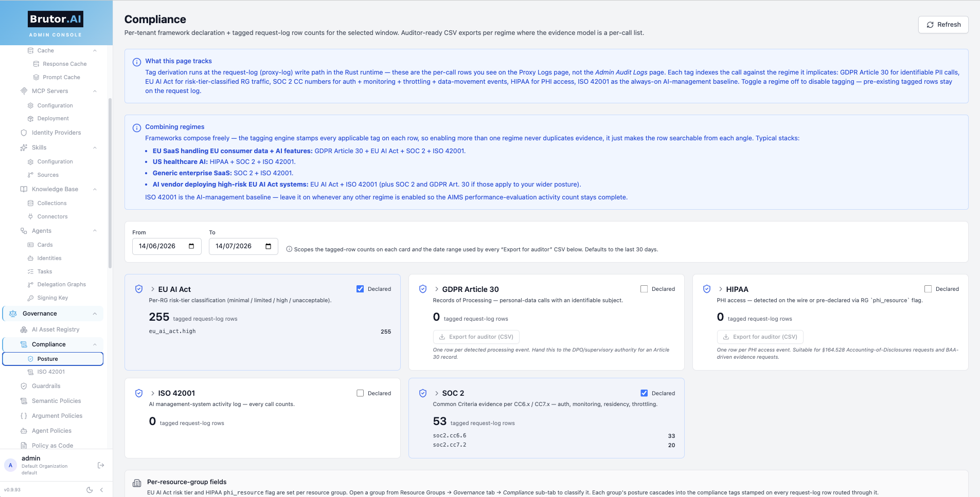Collapse the sidebar with the arrow icon
This screenshot has height=497, width=980.
pyautogui.click(x=101, y=490)
